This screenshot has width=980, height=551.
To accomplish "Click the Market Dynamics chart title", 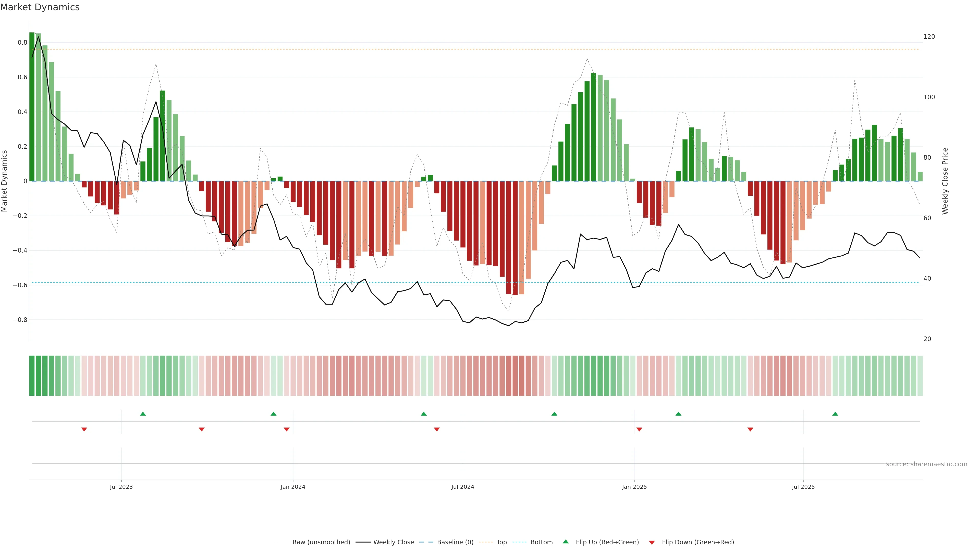I will (40, 7).
